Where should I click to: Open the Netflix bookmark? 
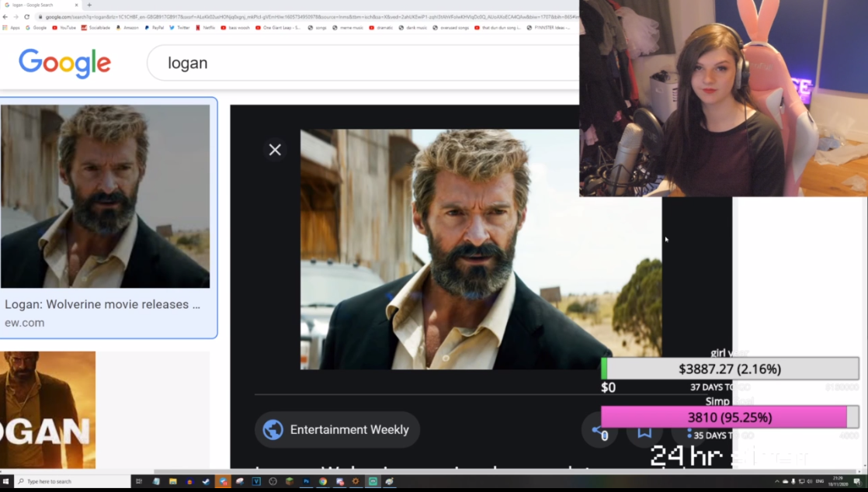[206, 28]
